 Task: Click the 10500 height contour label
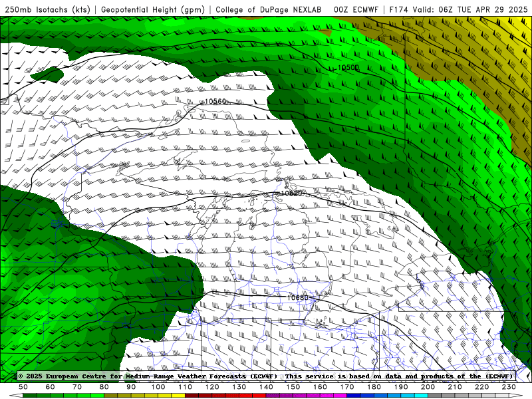[x=348, y=68]
